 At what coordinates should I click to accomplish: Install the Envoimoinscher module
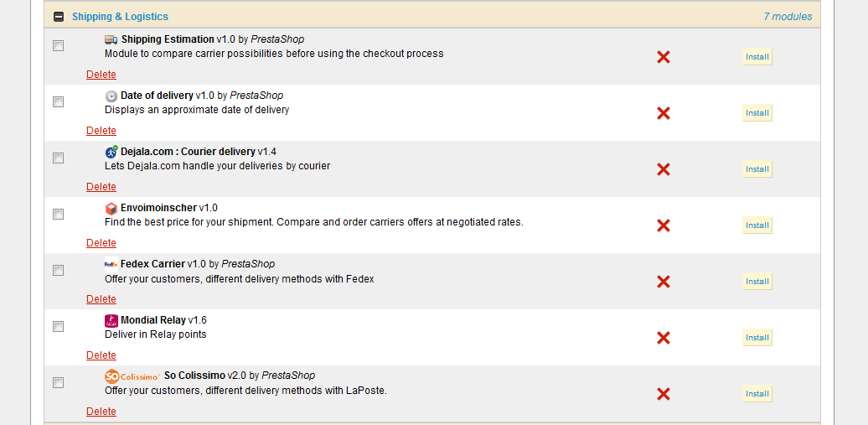click(x=757, y=225)
